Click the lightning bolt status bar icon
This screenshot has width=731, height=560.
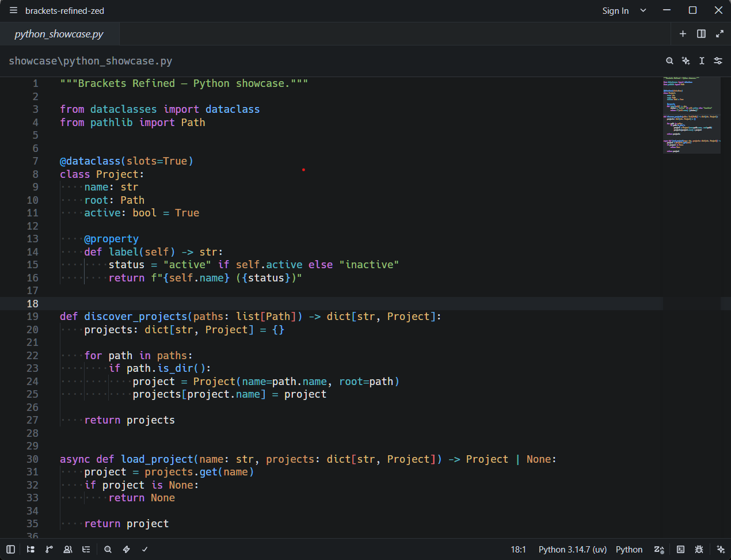pyautogui.click(x=126, y=549)
